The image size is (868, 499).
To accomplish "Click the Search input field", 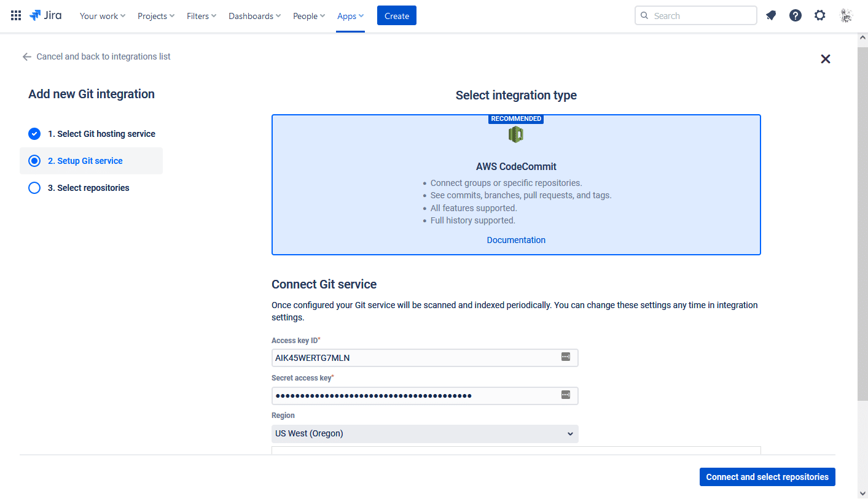I will coord(695,15).
